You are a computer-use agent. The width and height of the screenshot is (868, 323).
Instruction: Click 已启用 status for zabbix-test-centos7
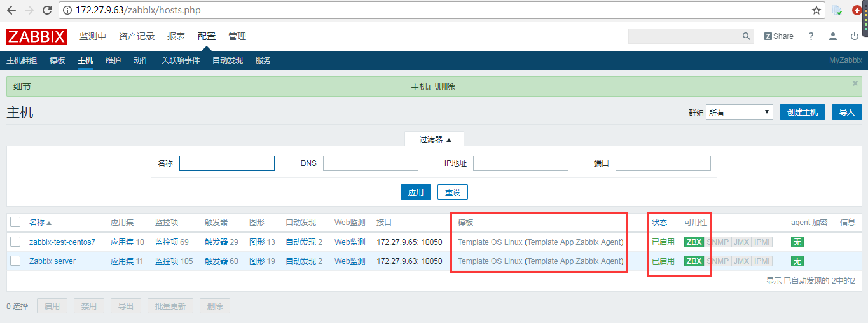[663, 242]
